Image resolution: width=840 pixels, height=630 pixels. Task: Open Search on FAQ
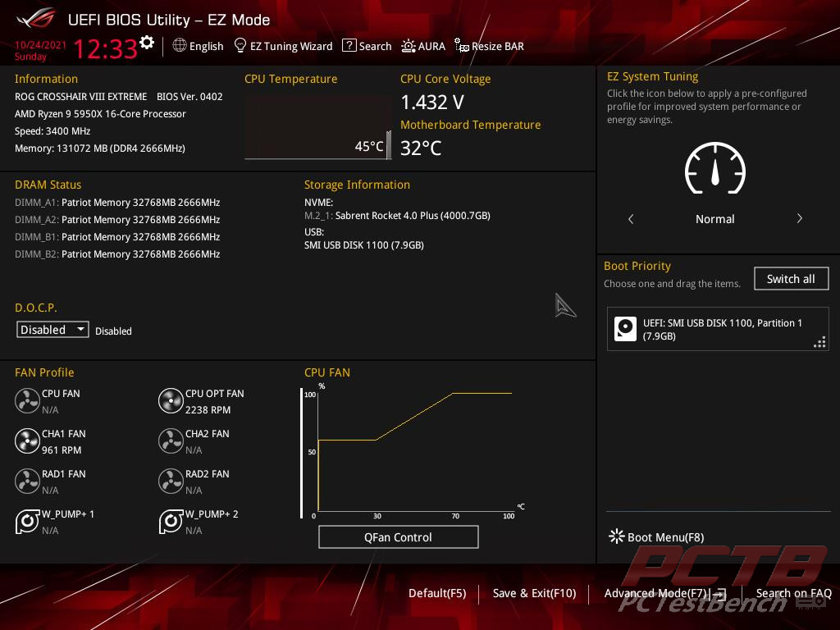coord(793,594)
